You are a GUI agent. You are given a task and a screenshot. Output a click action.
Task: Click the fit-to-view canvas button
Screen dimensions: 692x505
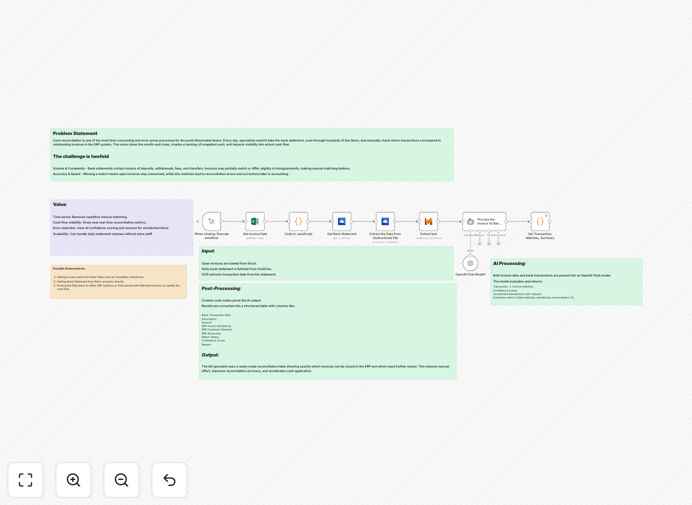click(x=26, y=480)
